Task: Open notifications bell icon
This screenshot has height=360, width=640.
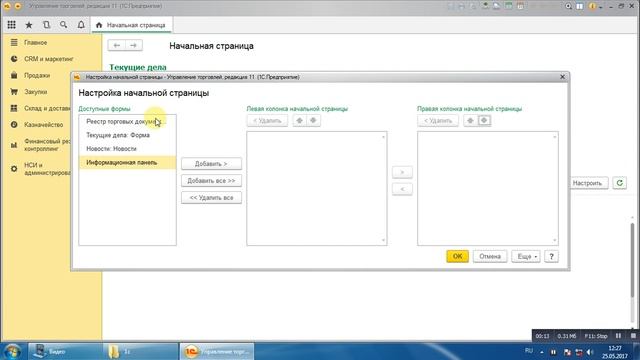Action: click(x=81, y=25)
